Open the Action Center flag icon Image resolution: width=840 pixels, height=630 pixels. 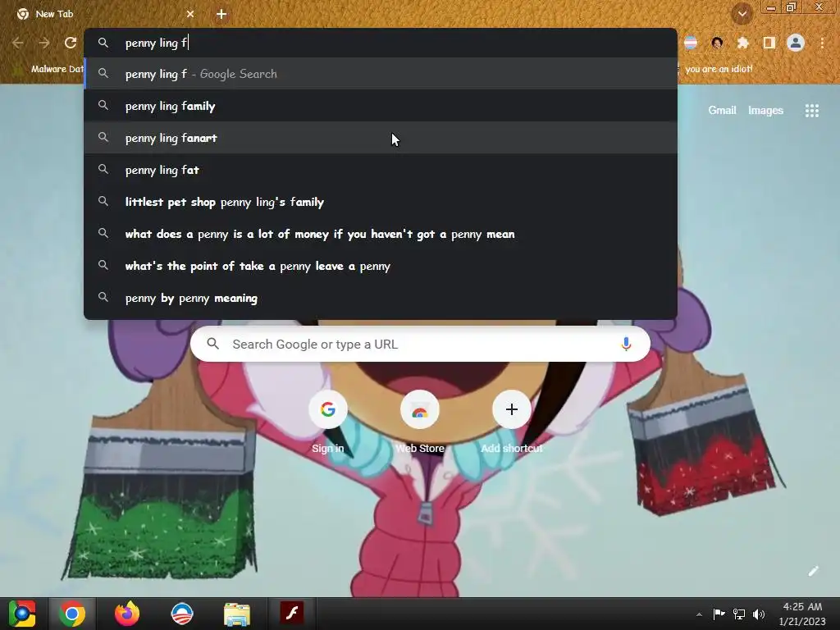tap(719, 614)
